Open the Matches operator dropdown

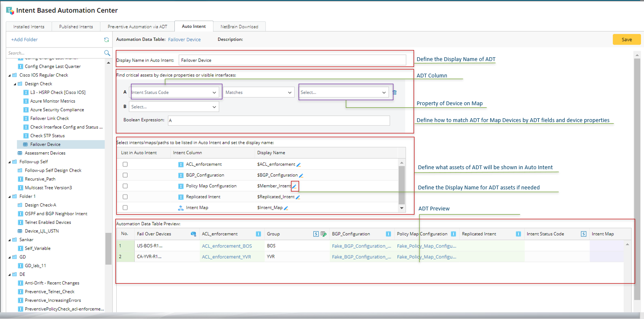(258, 93)
